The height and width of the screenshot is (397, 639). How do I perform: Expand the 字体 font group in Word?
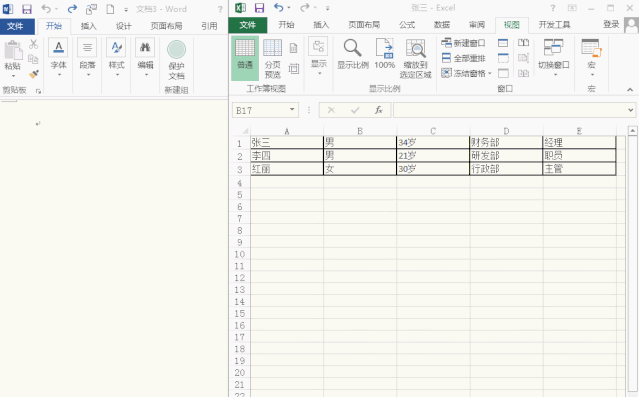pos(58,58)
